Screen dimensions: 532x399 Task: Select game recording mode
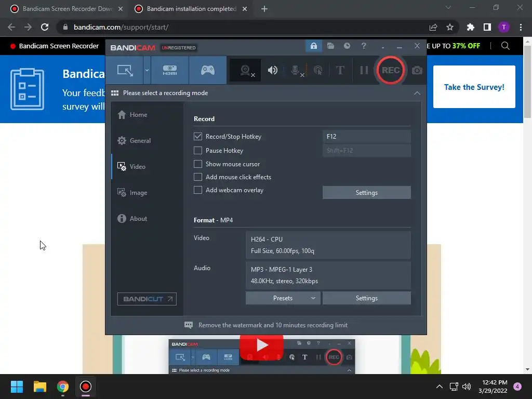pos(208,70)
